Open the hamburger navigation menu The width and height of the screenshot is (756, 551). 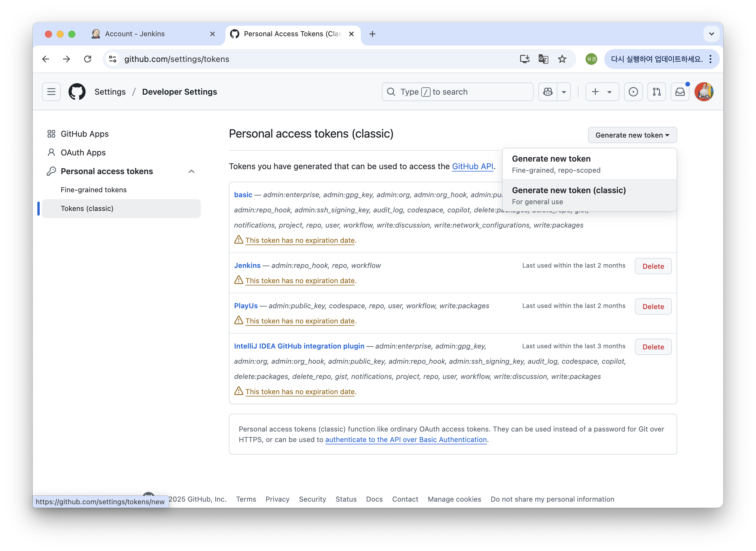tap(51, 92)
